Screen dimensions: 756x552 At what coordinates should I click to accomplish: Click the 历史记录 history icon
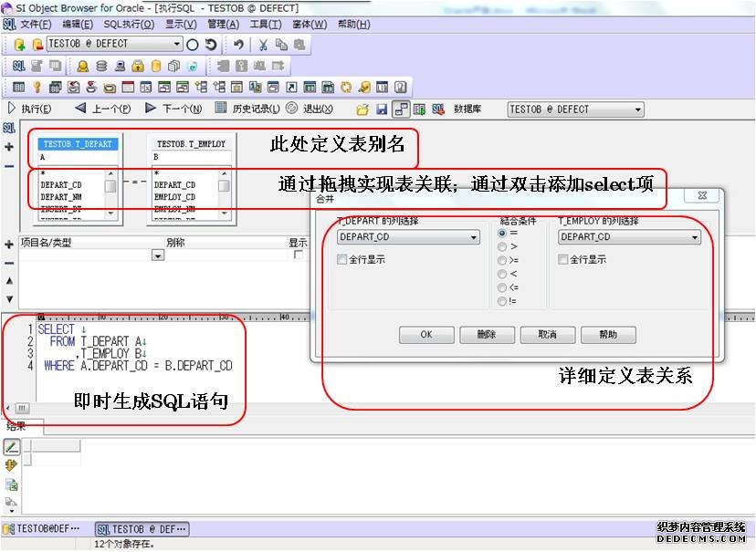[x=221, y=109]
